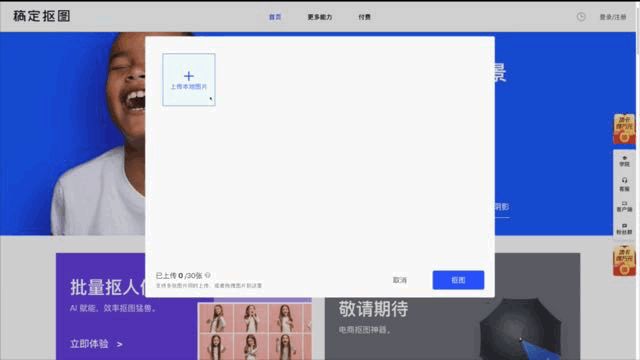The height and width of the screenshot is (360, 640).
Task: Open the 客服 headset sidebar icon
Action: point(624,184)
